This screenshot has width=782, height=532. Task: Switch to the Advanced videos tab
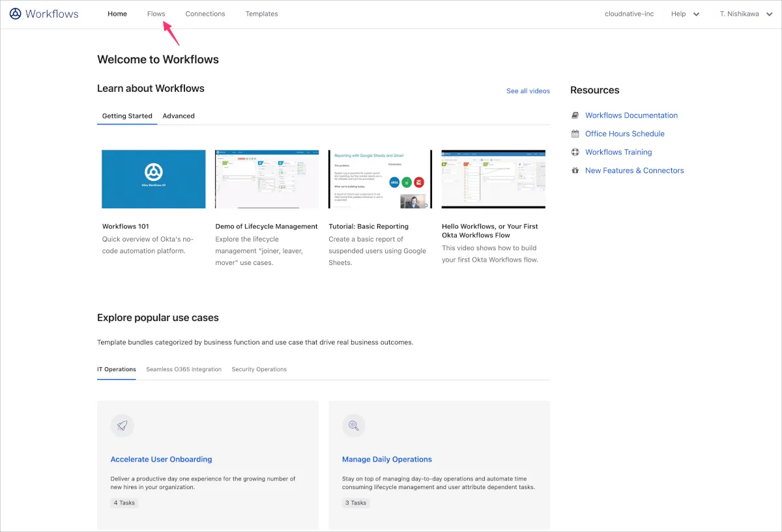(179, 116)
